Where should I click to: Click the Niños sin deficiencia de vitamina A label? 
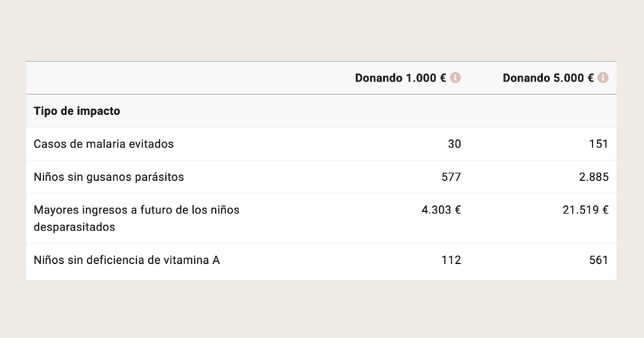pyautogui.click(x=127, y=260)
